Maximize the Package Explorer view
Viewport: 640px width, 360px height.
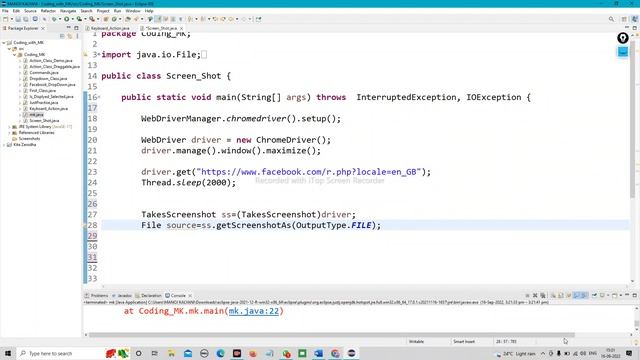coord(76,28)
